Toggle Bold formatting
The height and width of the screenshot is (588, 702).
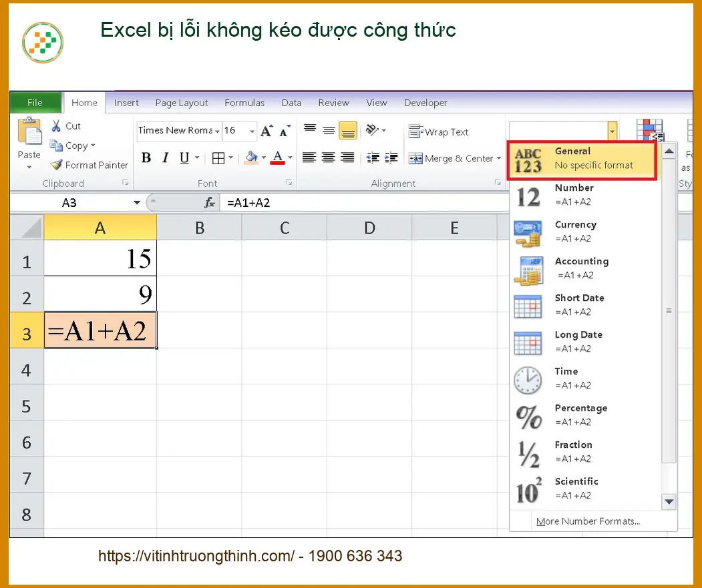pos(146,158)
